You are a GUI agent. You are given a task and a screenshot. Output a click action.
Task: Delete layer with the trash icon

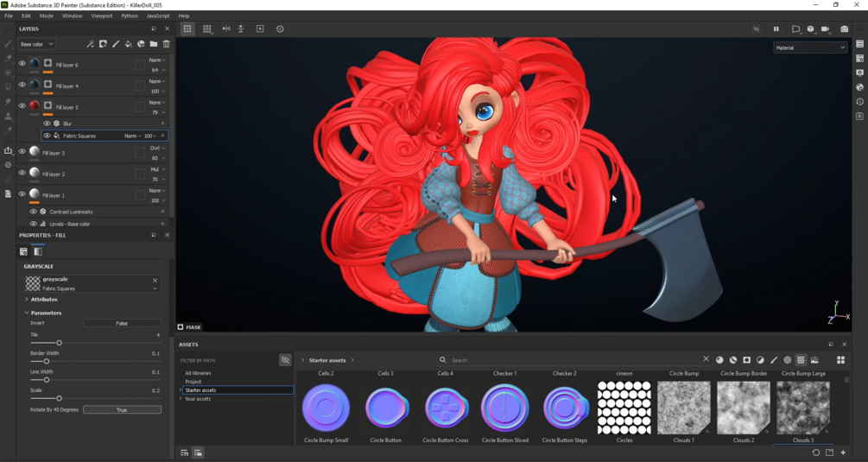point(167,44)
